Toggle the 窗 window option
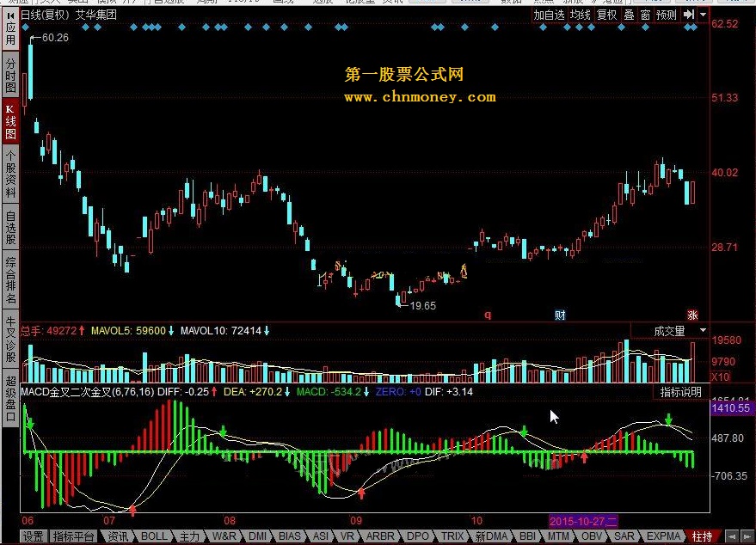756x545 pixels. tap(646, 15)
